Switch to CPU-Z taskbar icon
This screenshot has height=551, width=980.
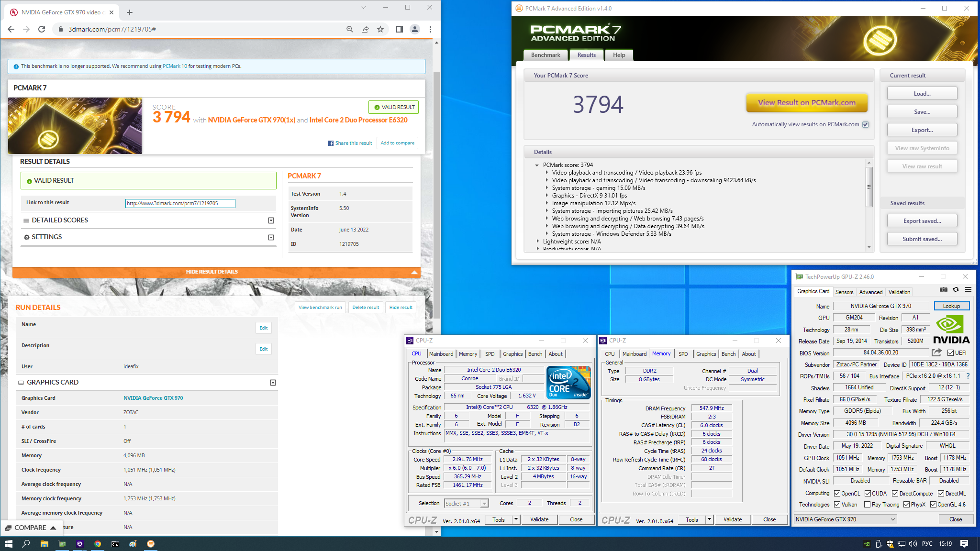coord(80,544)
